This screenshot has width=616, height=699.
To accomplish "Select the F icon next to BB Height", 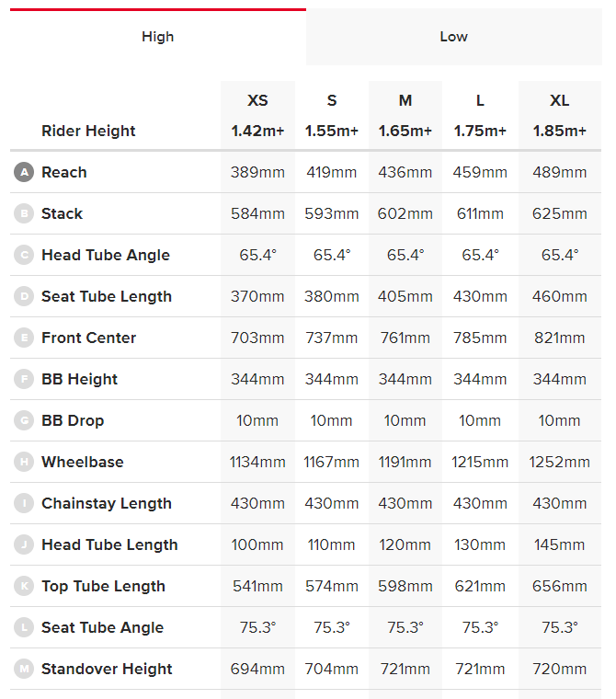I will [23, 379].
